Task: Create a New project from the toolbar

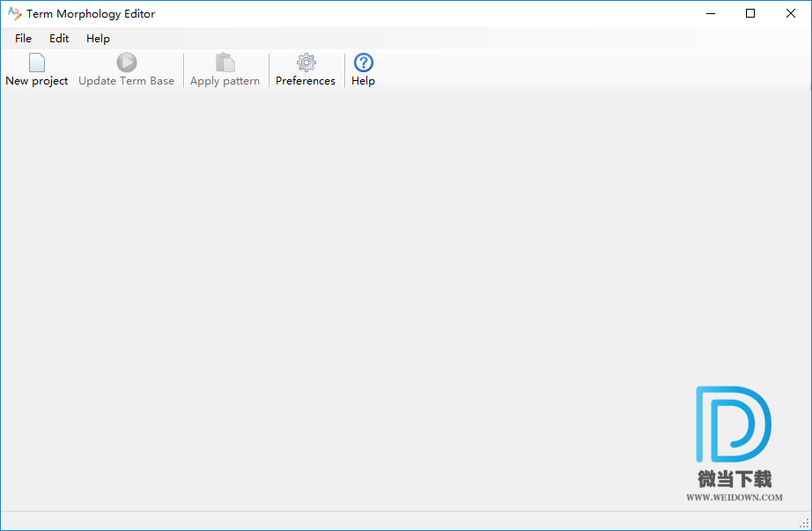Action: point(37,70)
